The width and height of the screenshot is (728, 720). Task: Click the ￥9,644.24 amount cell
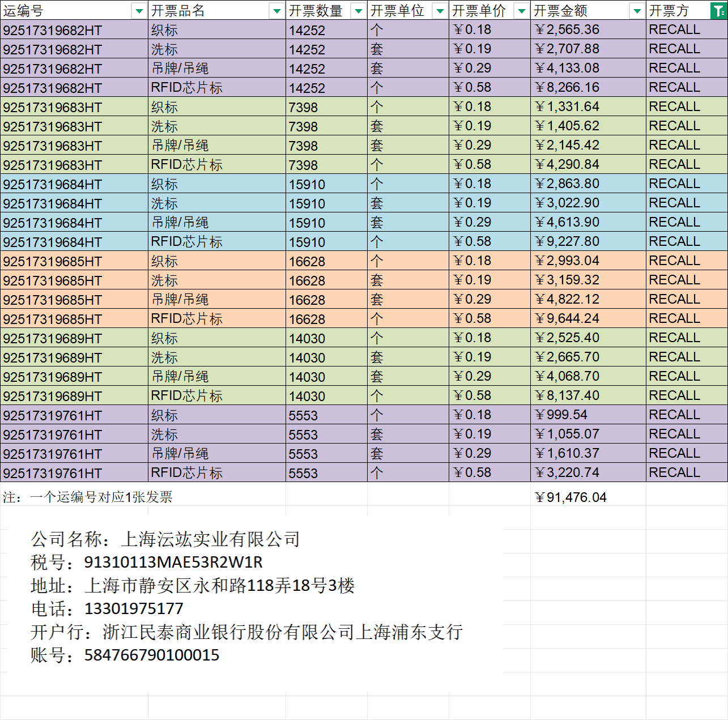(568, 318)
